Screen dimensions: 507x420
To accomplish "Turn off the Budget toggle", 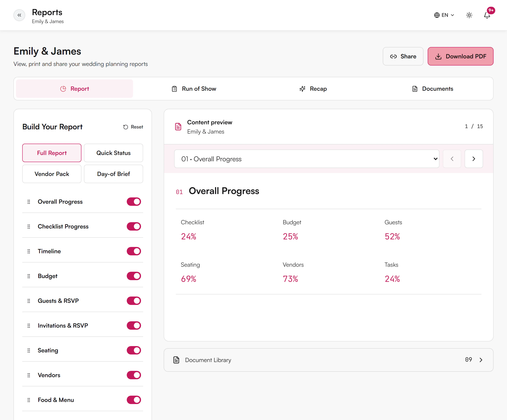I will pyautogui.click(x=134, y=276).
